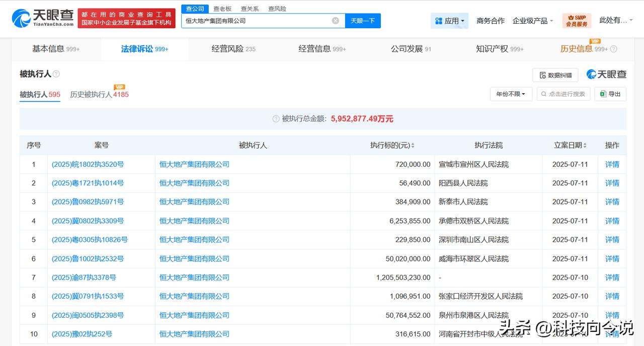Switch to 查关系 search tab
The height and width of the screenshot is (346, 644).
tap(250, 9)
